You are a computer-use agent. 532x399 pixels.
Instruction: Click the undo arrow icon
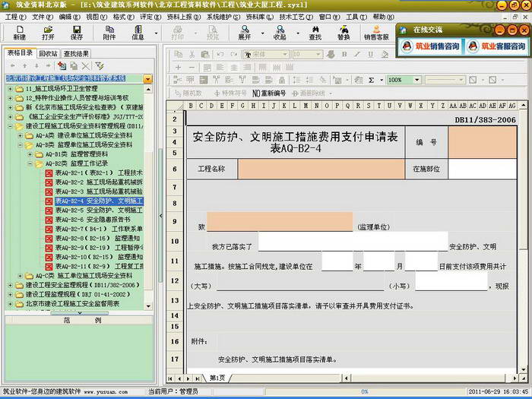pyautogui.click(x=220, y=54)
